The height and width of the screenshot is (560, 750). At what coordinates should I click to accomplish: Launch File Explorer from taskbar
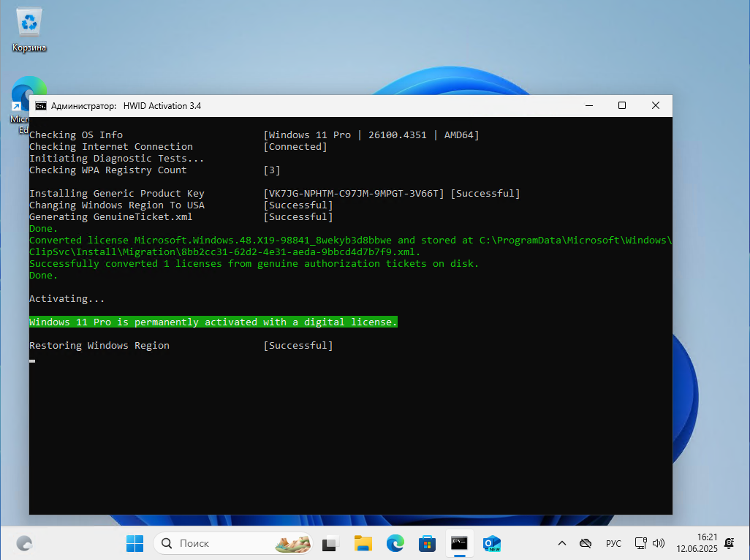(363, 543)
